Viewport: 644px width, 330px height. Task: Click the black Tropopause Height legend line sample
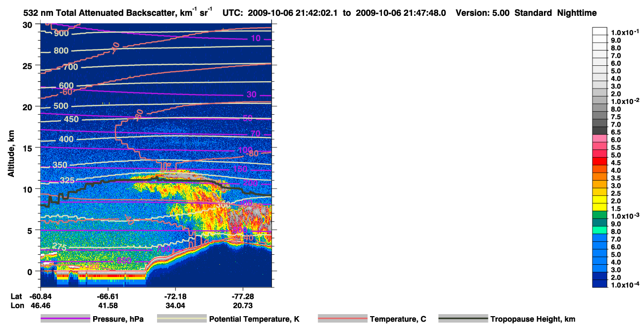tap(463, 319)
